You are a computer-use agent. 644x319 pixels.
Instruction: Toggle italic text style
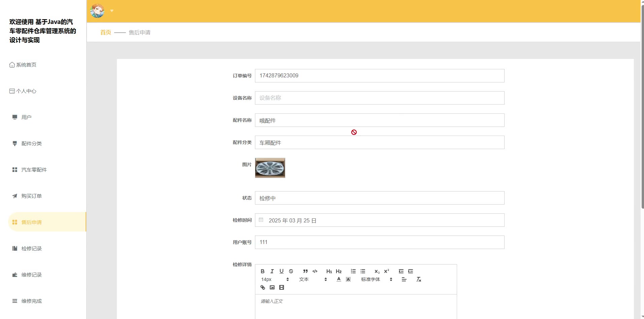(272, 271)
